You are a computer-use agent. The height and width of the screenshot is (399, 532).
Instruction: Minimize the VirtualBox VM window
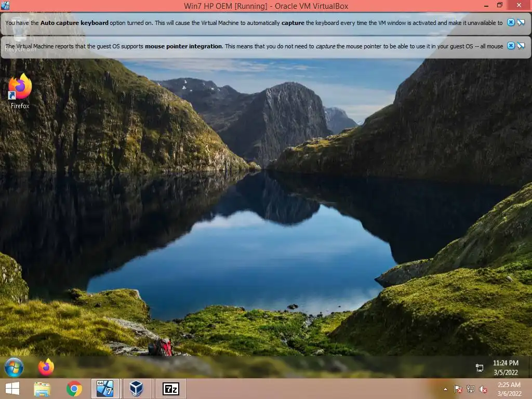tap(486, 5)
